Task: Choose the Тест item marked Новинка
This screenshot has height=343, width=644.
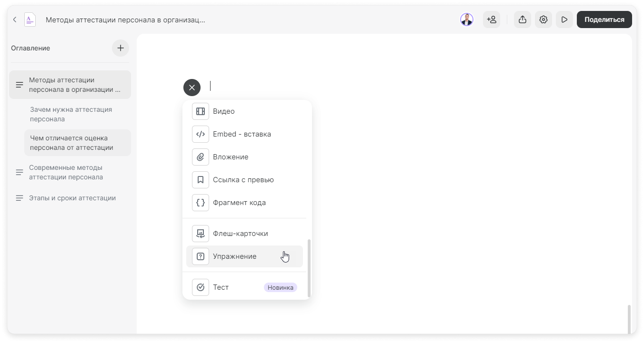Action: point(244,287)
